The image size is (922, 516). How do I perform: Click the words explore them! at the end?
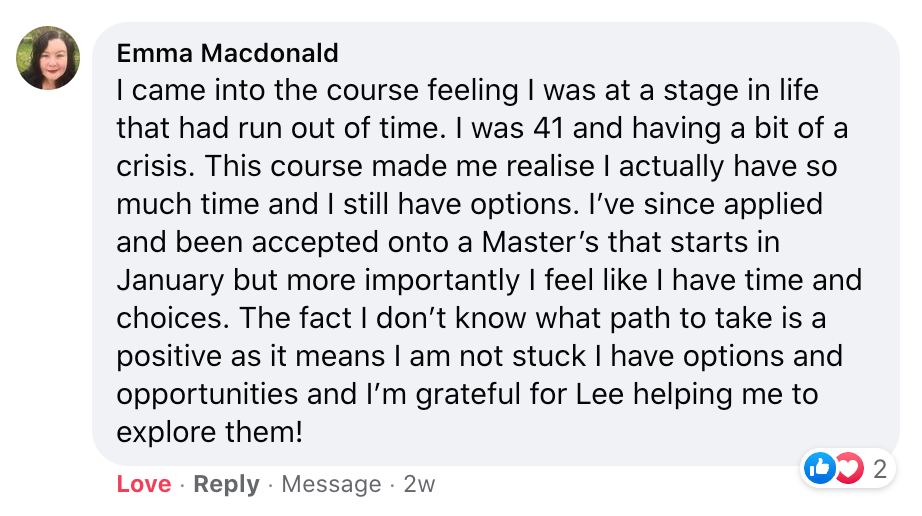[210, 433]
